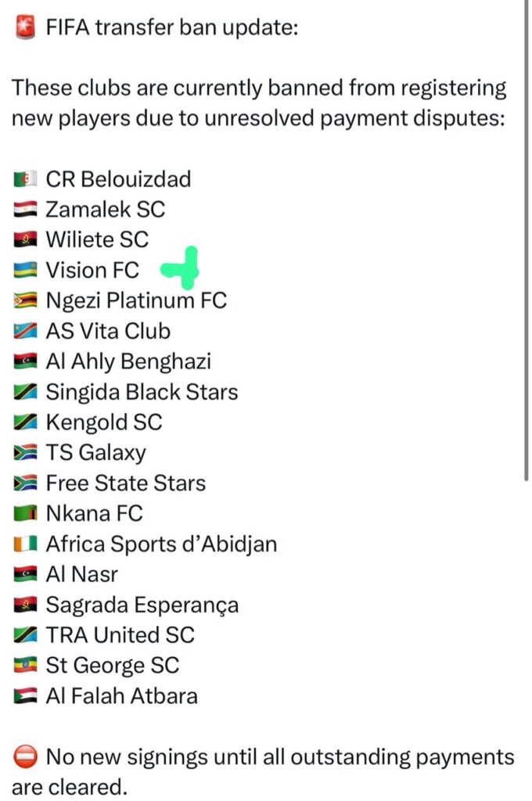Viewport: 532px width, 801px height.
Task: Click the Ethiopian flag beside St George SC
Action: point(25,666)
